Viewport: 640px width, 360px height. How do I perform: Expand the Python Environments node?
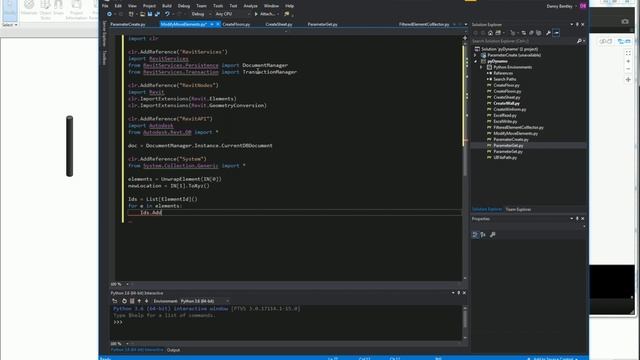pos(481,67)
